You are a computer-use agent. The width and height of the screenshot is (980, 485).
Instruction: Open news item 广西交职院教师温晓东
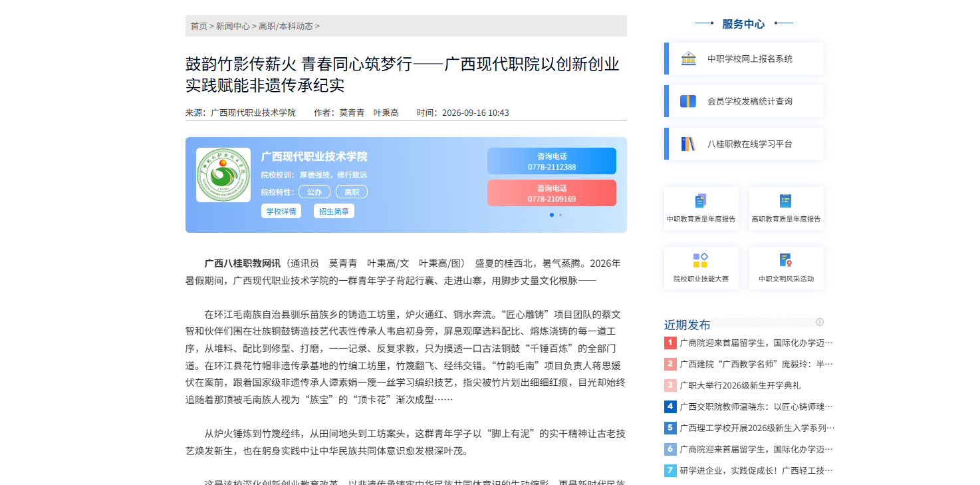click(x=756, y=406)
